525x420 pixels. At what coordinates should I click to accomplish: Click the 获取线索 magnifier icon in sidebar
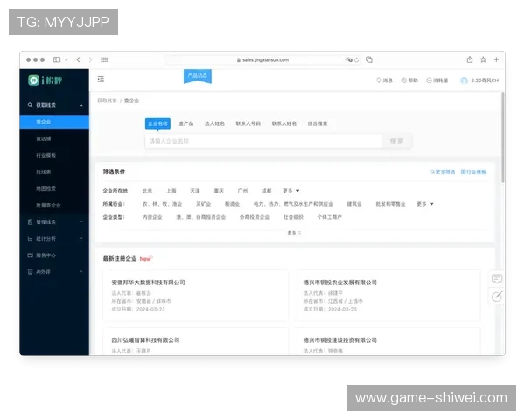click(x=30, y=105)
